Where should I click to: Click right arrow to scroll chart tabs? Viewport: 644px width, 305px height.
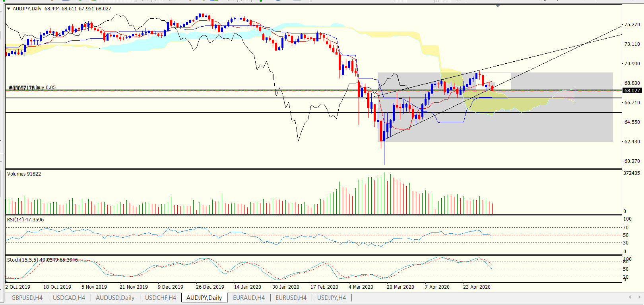coord(639,297)
